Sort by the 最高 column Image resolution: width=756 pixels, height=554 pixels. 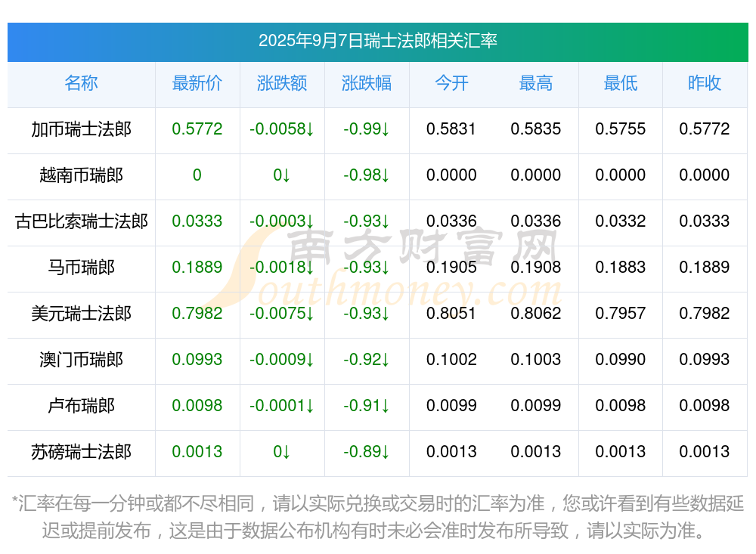tap(536, 84)
